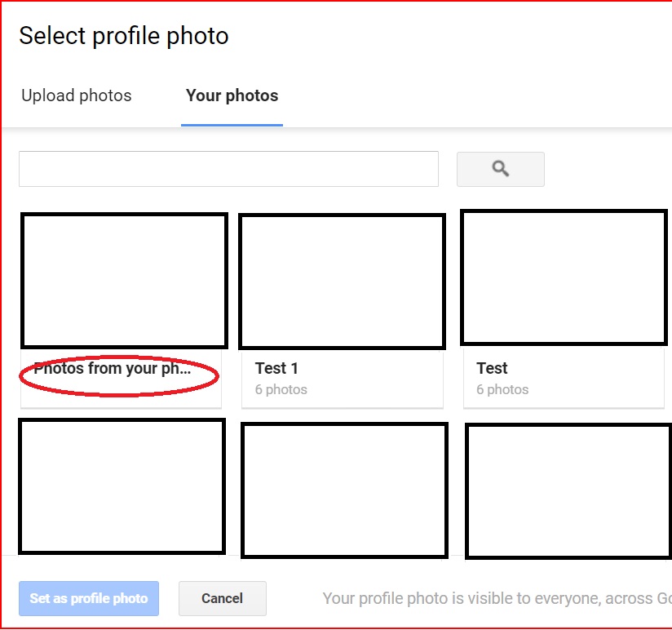
Task: Cancel the profile photo selection
Action: [222, 598]
